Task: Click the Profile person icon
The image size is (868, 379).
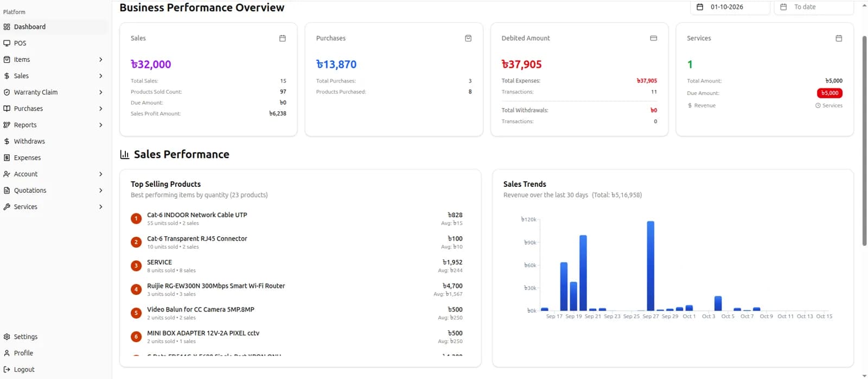Action: pos(7,353)
